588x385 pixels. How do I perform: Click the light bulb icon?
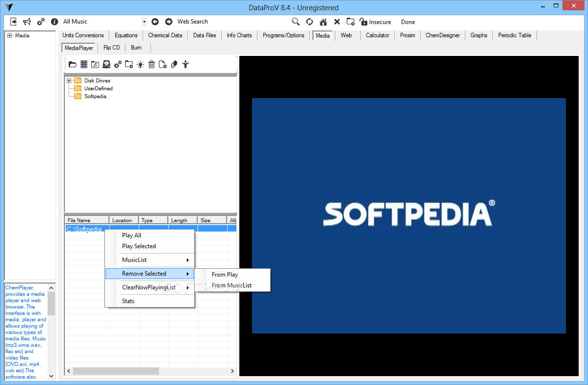(140, 64)
